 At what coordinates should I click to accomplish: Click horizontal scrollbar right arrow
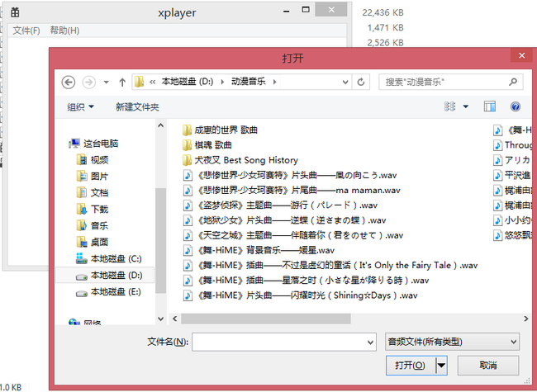coord(526,319)
